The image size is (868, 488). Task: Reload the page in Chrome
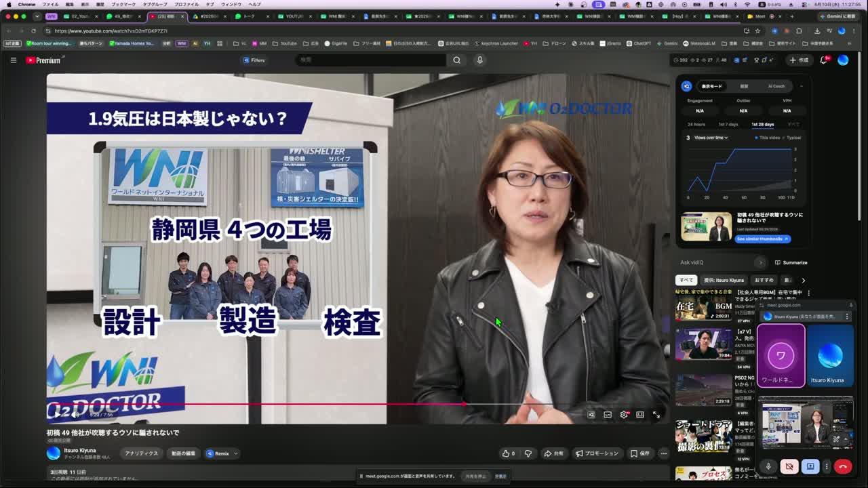coord(34,30)
